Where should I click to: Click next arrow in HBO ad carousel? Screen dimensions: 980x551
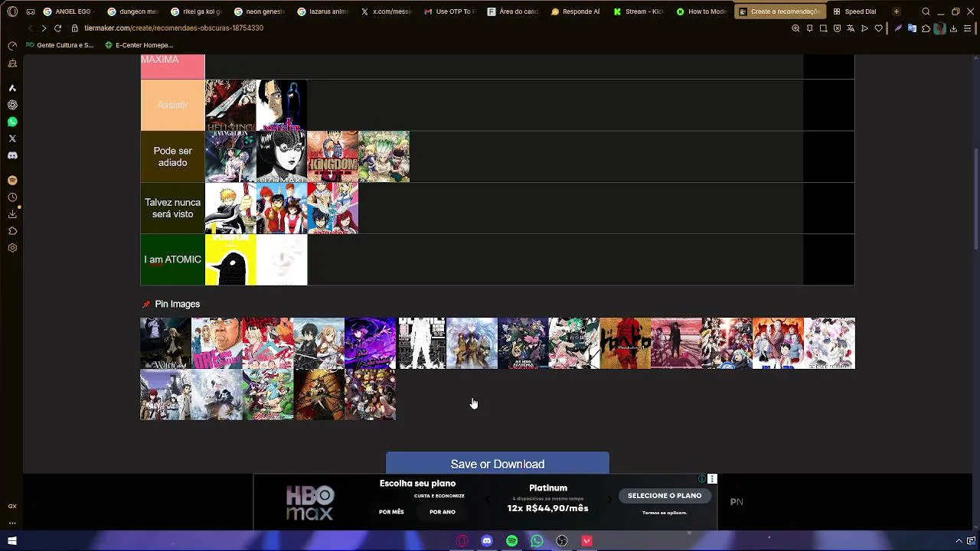(609, 500)
